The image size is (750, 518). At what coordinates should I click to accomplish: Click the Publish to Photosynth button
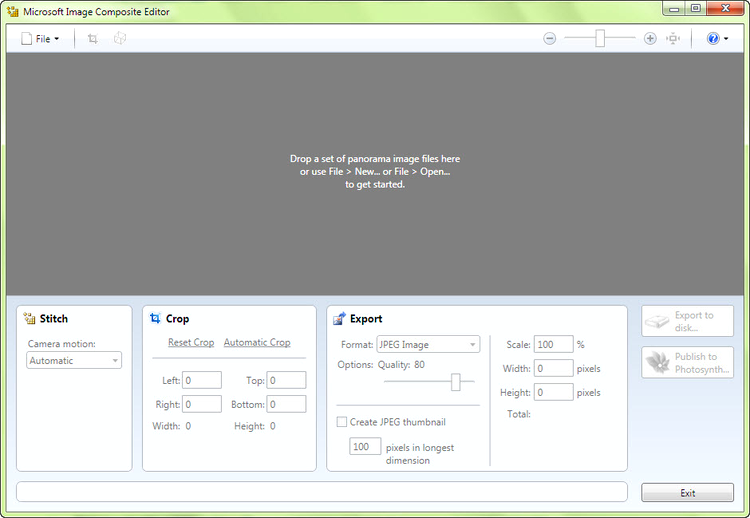pyautogui.click(x=687, y=363)
